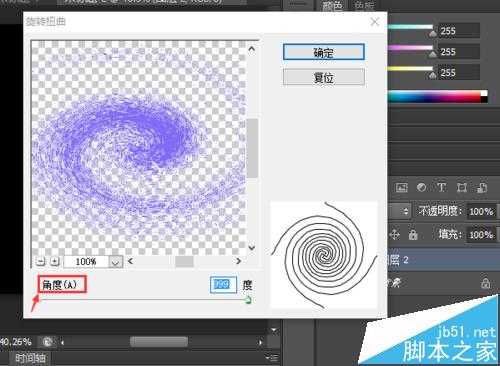Click preview scroll down arrow

tap(252, 247)
